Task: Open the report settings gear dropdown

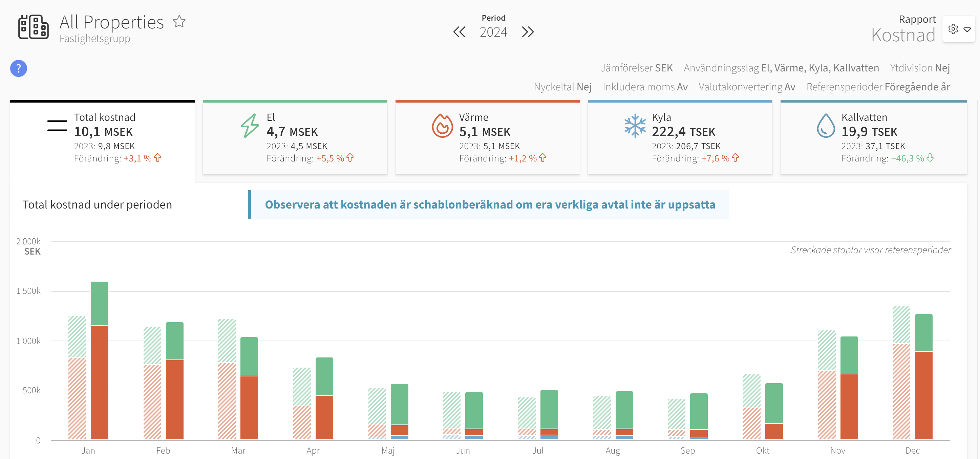Action: tap(959, 29)
